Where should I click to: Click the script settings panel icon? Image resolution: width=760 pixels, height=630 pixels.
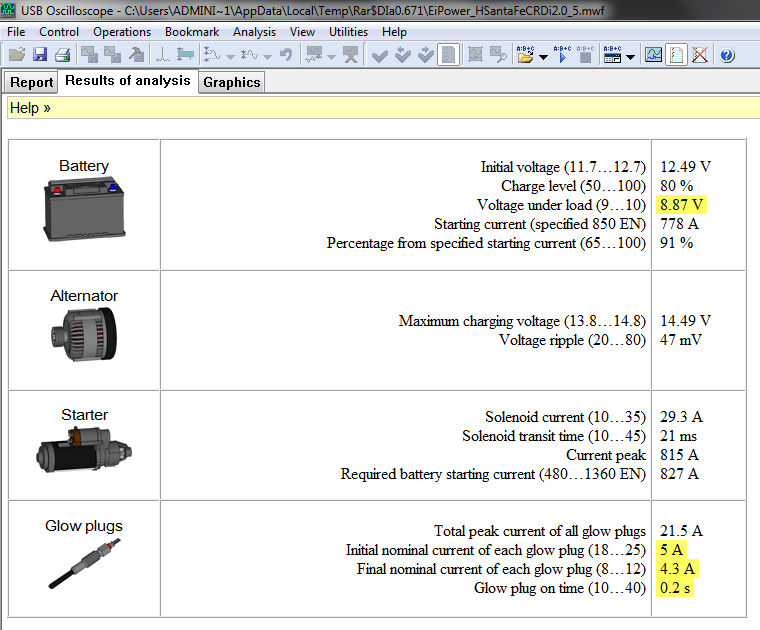(612, 55)
